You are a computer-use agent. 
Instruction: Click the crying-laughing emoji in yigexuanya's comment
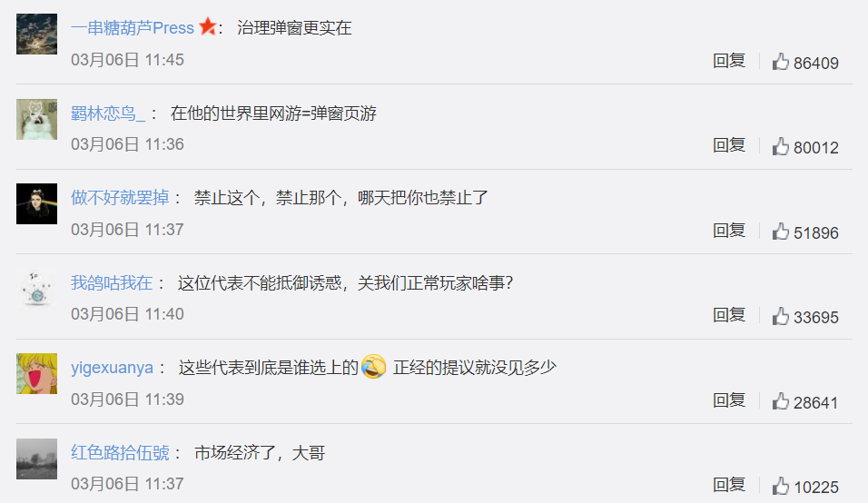(374, 366)
